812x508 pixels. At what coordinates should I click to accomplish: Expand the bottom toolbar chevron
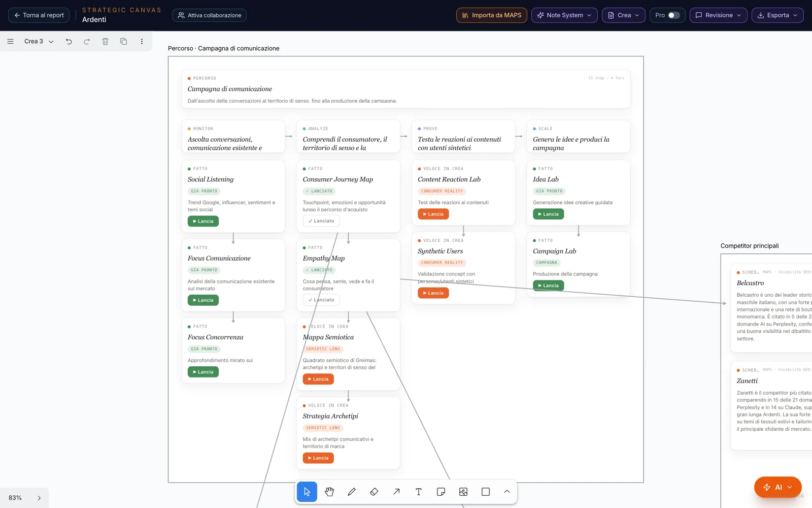click(507, 492)
